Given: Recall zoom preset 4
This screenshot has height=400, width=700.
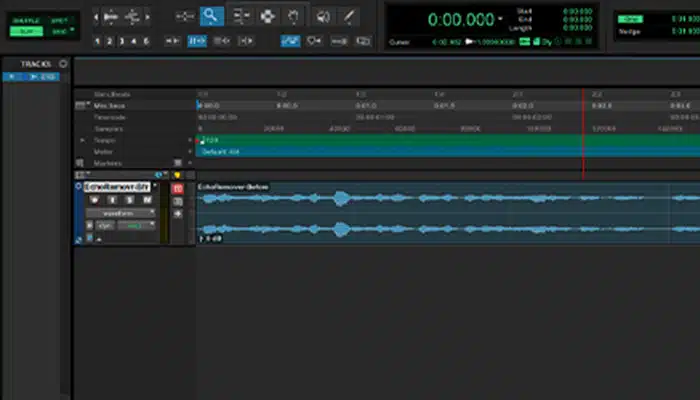Looking at the screenshot, I should point(133,41).
